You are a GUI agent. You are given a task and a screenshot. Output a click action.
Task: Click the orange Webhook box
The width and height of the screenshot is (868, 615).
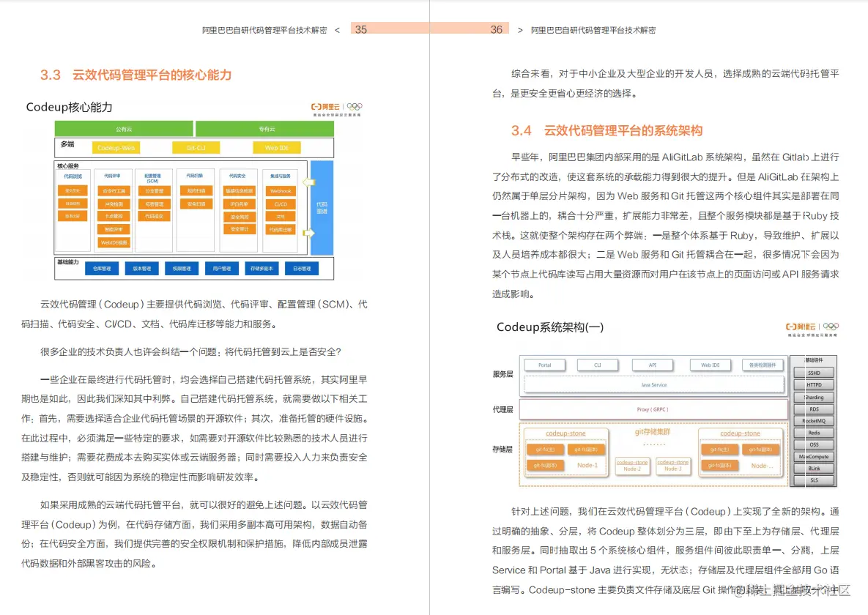[280, 191]
